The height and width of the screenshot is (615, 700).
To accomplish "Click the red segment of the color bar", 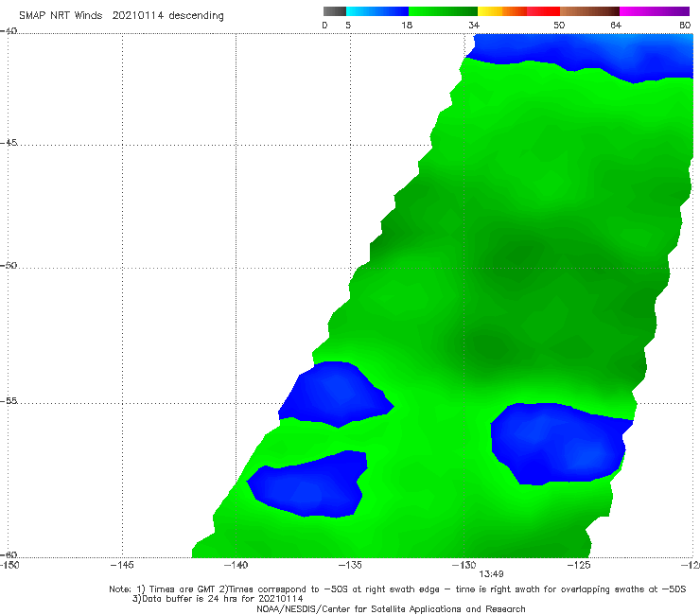I will point(544,11).
